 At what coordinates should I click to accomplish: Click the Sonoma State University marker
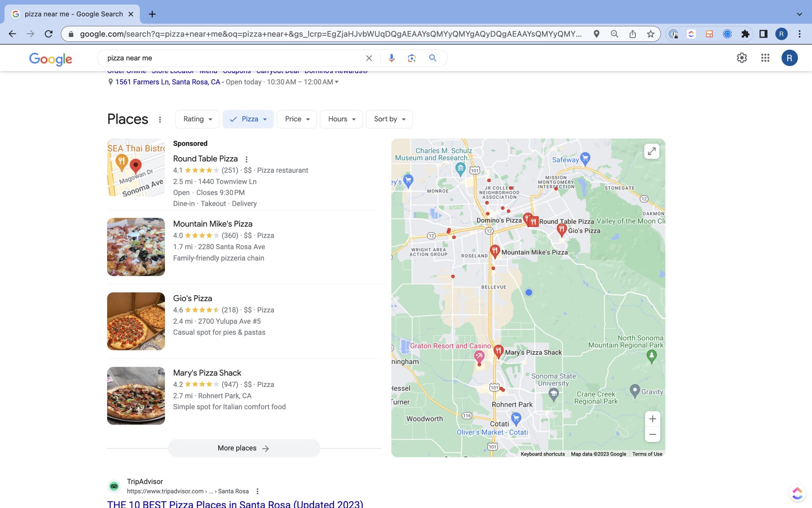[553, 394]
